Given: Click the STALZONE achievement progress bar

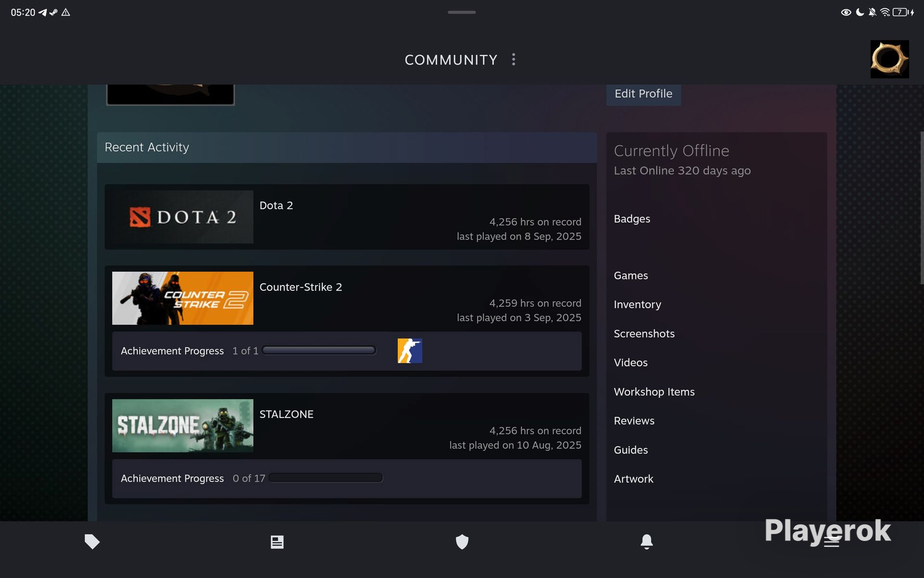Looking at the screenshot, I should (326, 478).
